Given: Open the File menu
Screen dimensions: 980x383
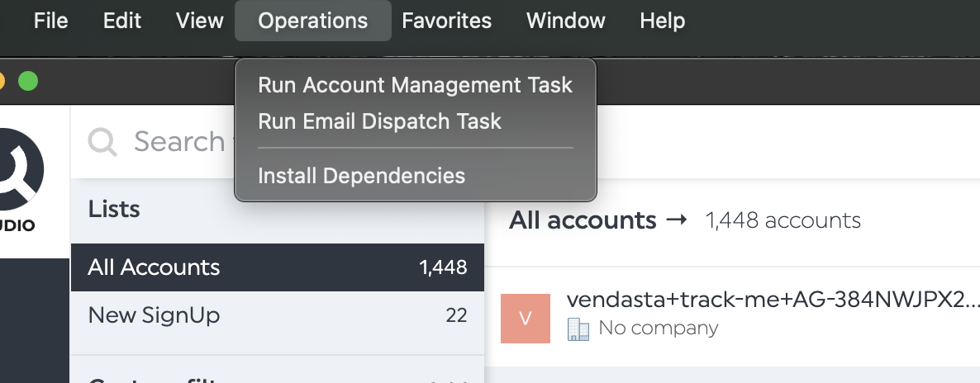Looking at the screenshot, I should [50, 21].
